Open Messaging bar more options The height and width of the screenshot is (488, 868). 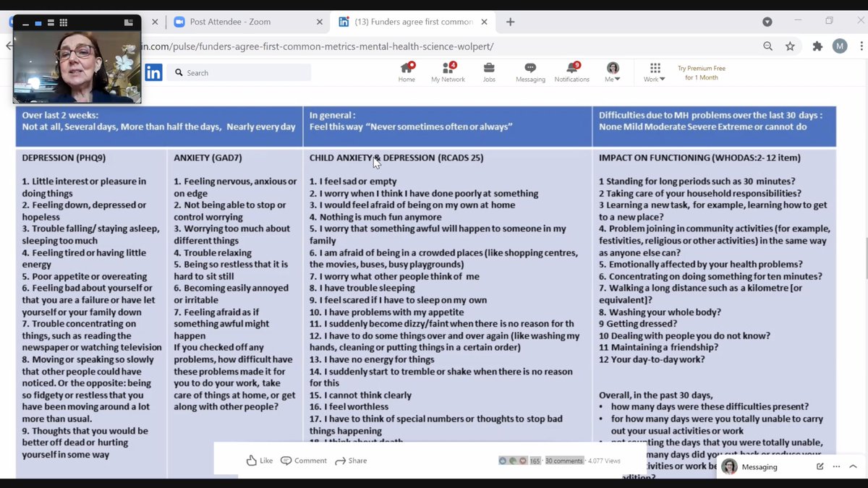pos(837,466)
